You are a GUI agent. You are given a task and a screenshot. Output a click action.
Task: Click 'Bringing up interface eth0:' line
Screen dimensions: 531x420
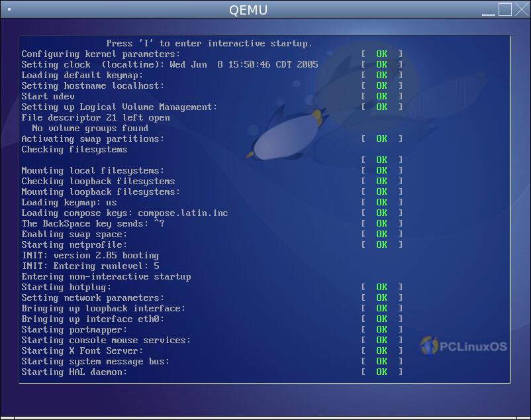click(93, 319)
